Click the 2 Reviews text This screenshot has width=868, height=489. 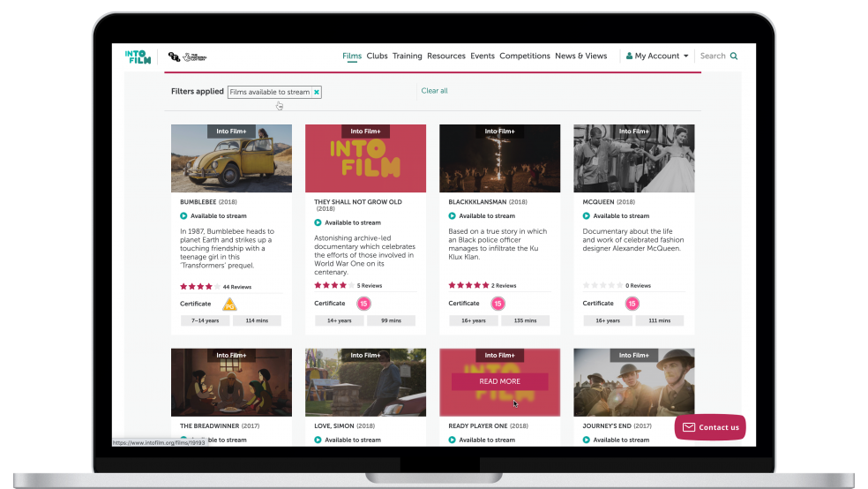[504, 286]
